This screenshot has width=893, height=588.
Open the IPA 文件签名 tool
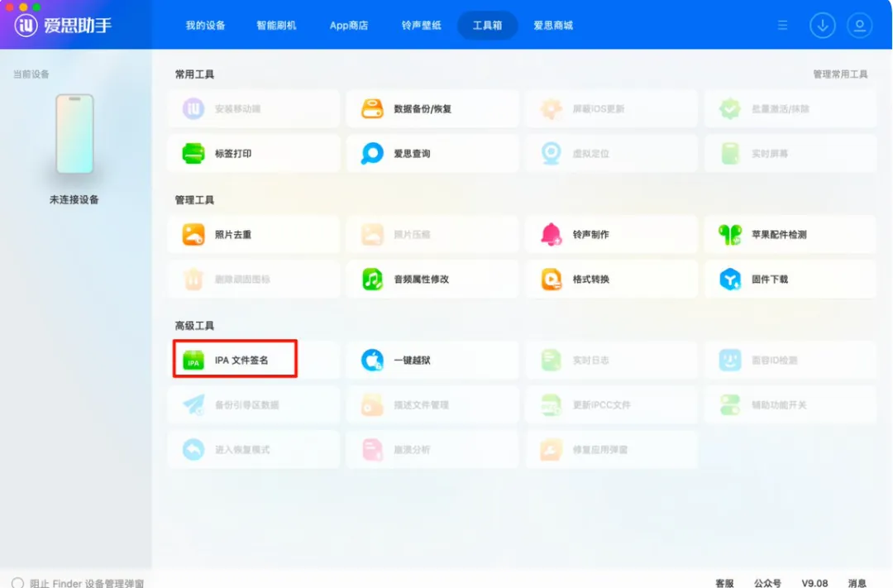(254, 360)
